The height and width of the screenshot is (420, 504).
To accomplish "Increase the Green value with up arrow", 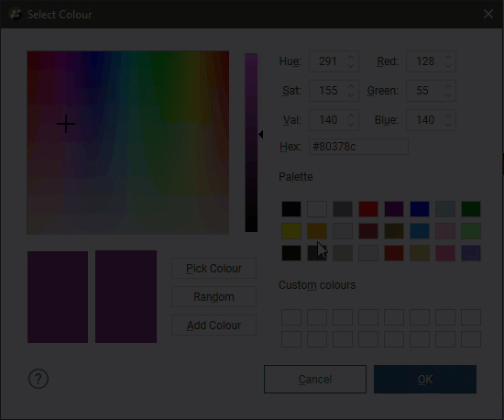I will [x=448, y=86].
